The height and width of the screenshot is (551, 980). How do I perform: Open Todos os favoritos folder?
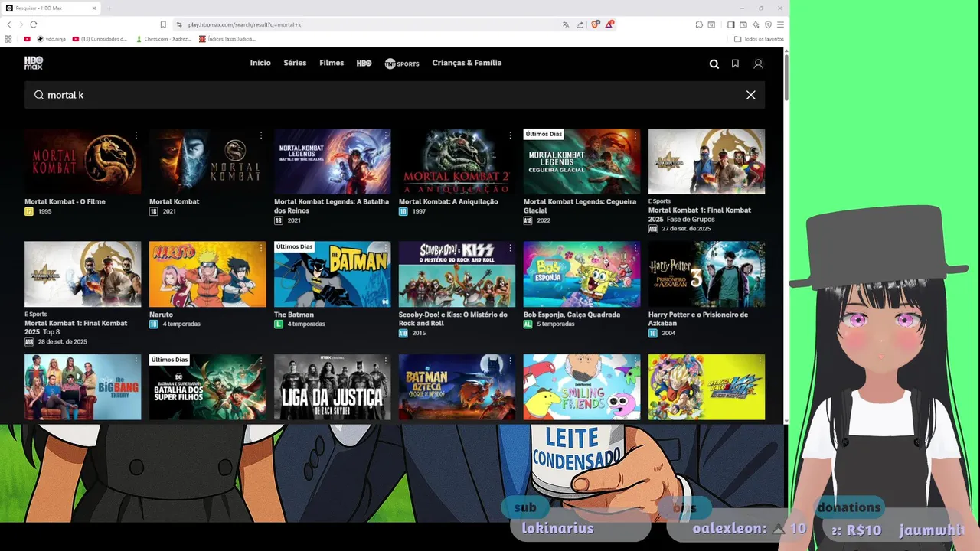pyautogui.click(x=759, y=39)
